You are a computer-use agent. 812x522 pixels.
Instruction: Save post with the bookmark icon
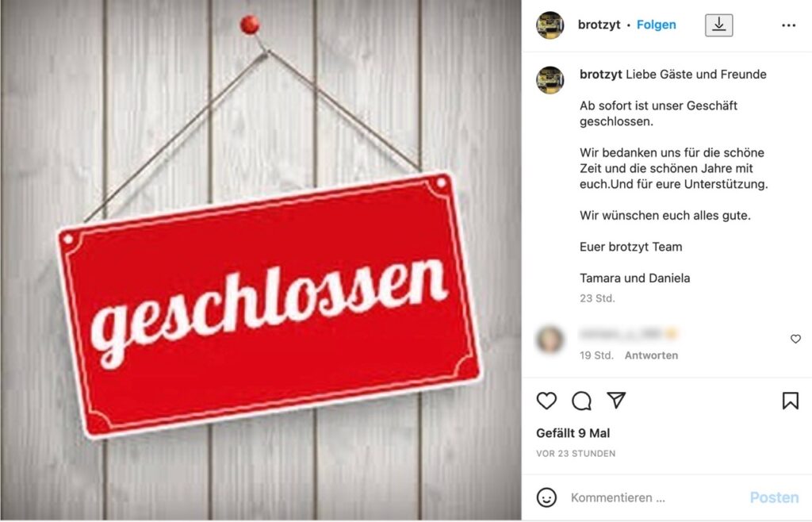[791, 401]
